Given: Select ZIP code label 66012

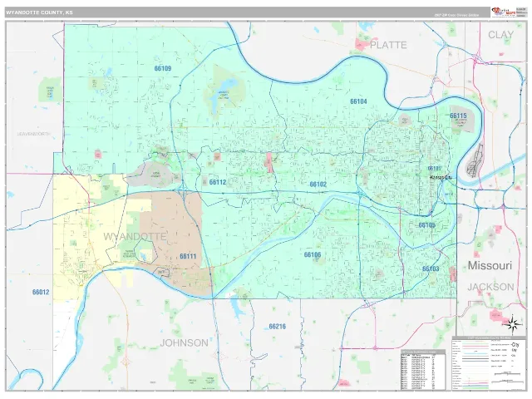Looking at the screenshot, I should [x=41, y=292].
